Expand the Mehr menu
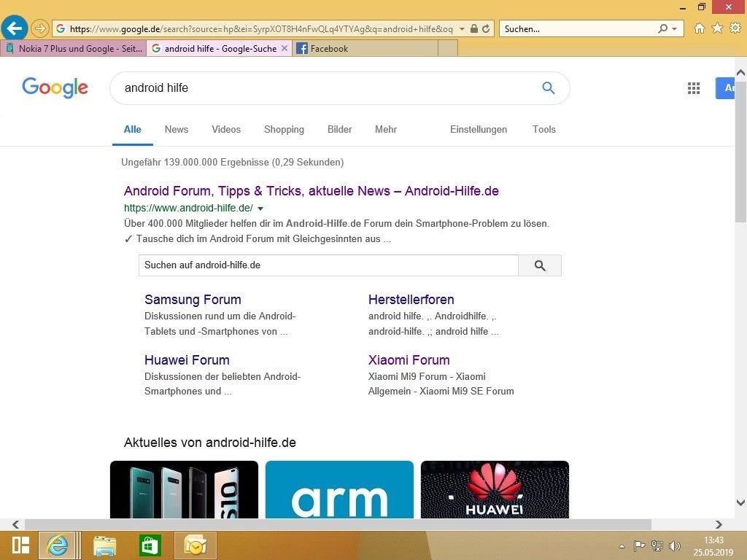 [385, 130]
